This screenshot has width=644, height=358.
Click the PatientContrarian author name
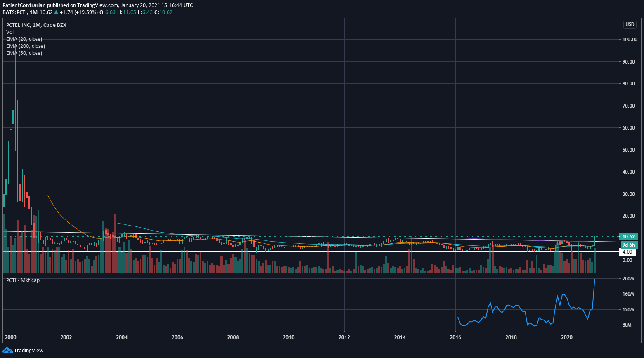(x=24, y=5)
